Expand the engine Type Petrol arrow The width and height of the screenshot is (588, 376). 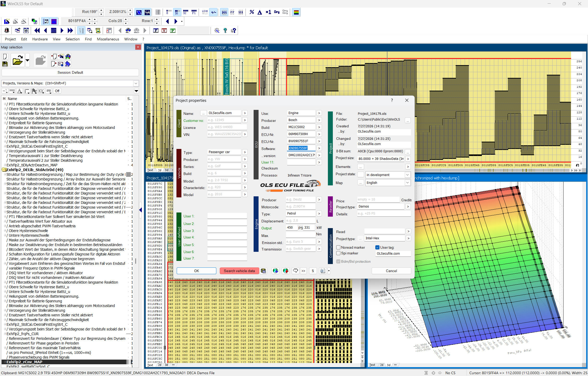tap(319, 214)
